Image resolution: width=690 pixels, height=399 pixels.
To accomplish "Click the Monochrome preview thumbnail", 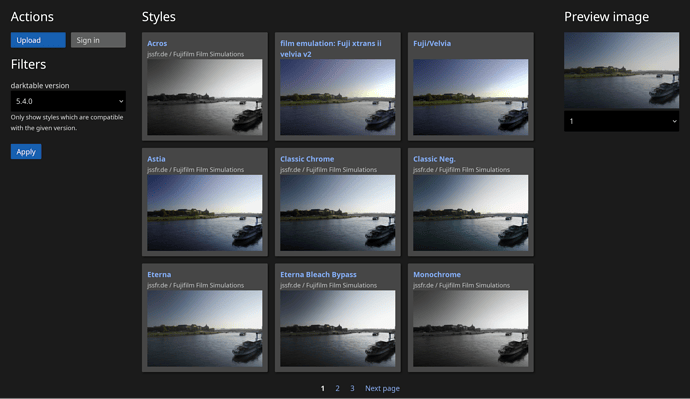I will click(x=470, y=329).
